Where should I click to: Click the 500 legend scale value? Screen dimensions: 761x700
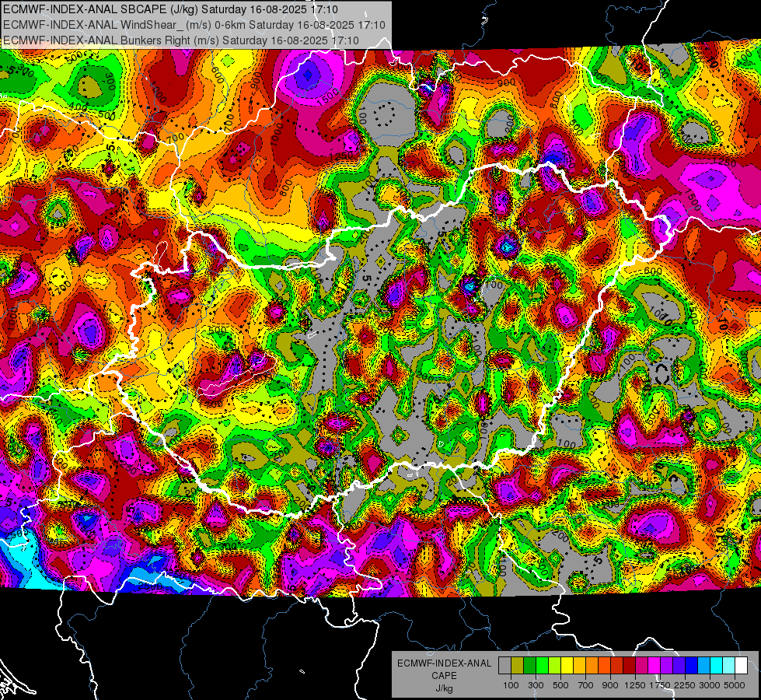(x=560, y=685)
